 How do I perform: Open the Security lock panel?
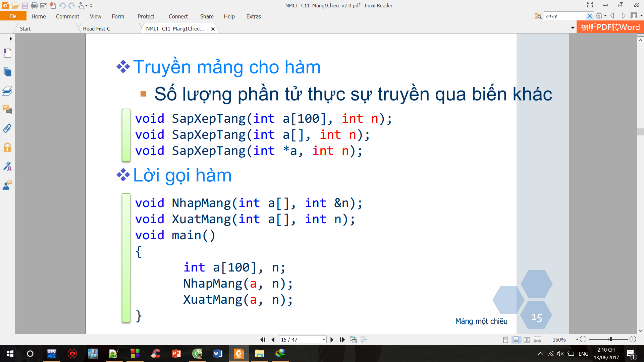click(7, 147)
